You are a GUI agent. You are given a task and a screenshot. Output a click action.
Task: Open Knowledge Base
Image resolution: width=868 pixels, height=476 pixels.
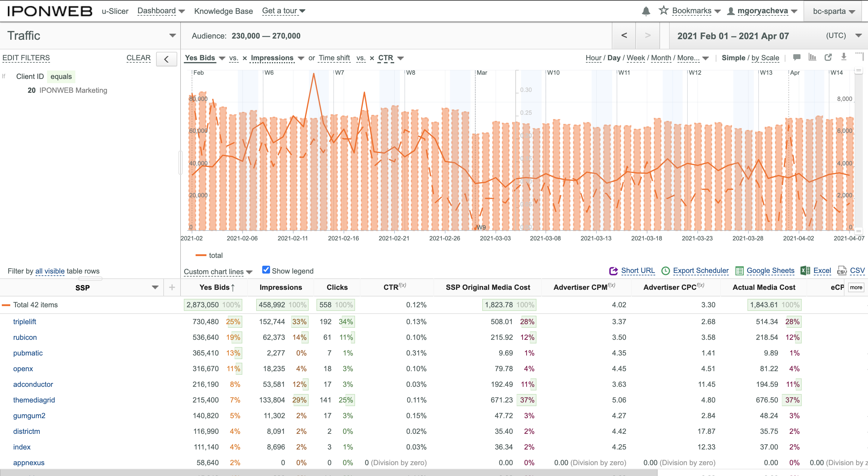pyautogui.click(x=223, y=11)
